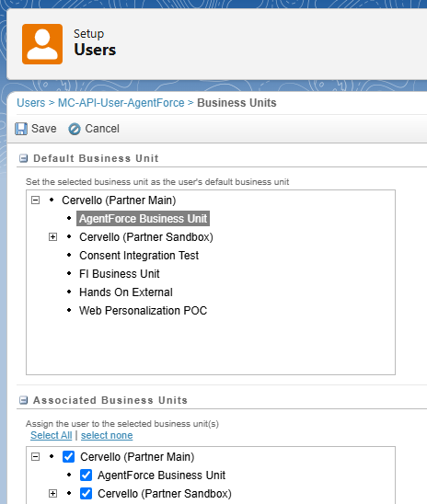Click Cervello (Partner Sandbox) label in associated tree
The height and width of the screenshot is (504, 427).
[165, 494]
